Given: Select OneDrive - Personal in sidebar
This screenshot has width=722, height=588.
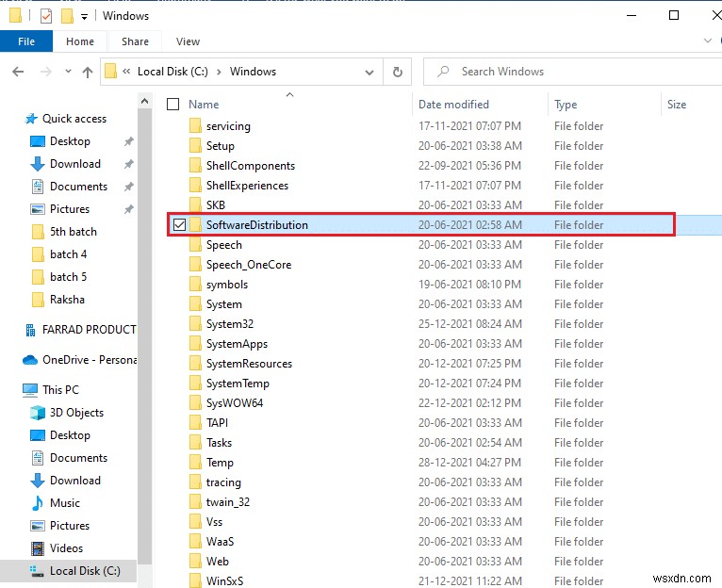Looking at the screenshot, I should (90, 360).
